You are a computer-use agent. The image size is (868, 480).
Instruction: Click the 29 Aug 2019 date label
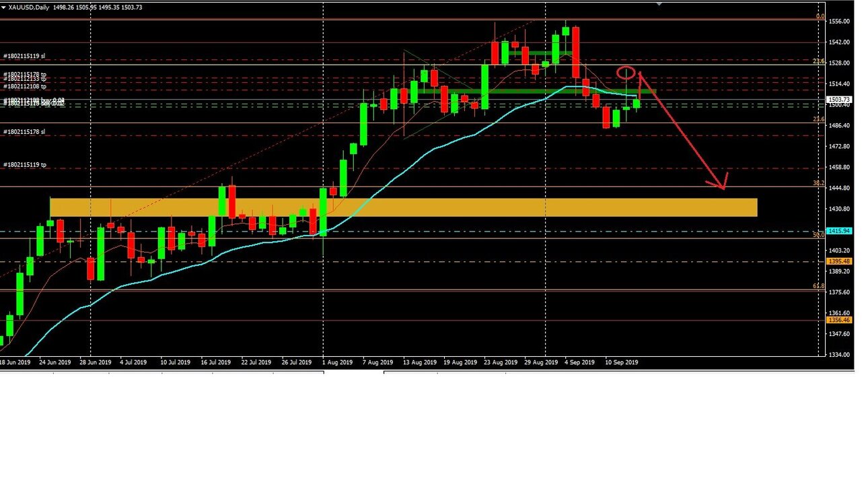[x=540, y=362]
